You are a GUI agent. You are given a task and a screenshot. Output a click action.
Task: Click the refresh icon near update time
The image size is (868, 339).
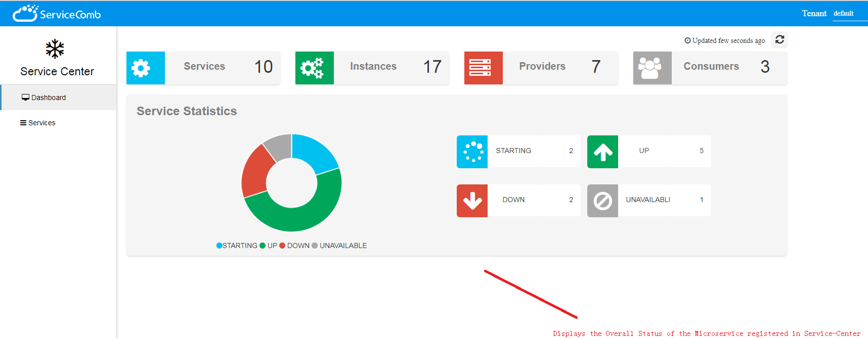pos(779,39)
